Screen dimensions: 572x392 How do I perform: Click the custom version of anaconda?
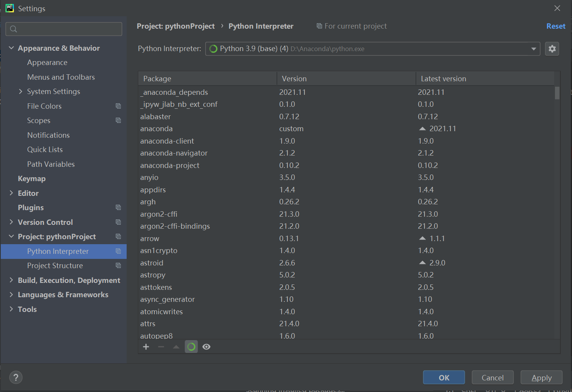(291, 128)
